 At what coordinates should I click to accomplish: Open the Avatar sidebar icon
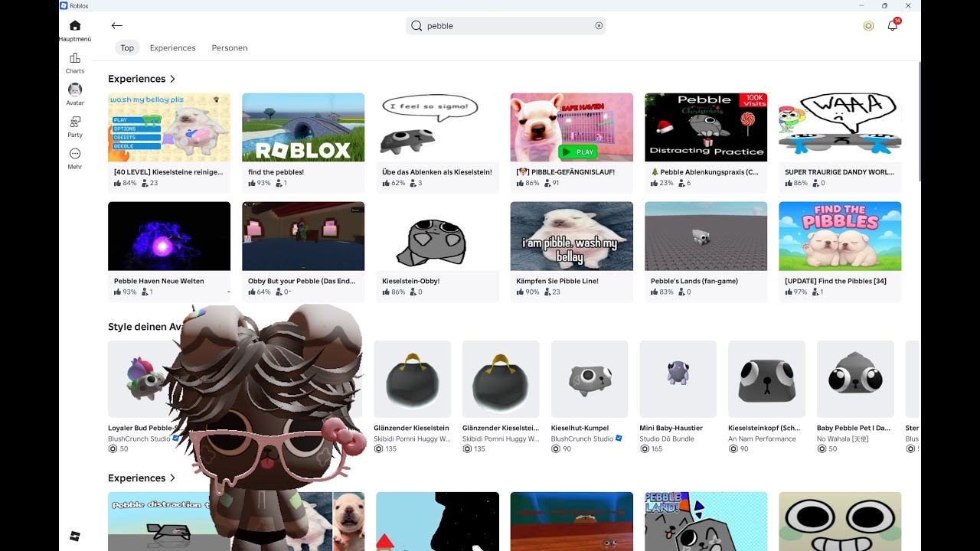pos(75,90)
